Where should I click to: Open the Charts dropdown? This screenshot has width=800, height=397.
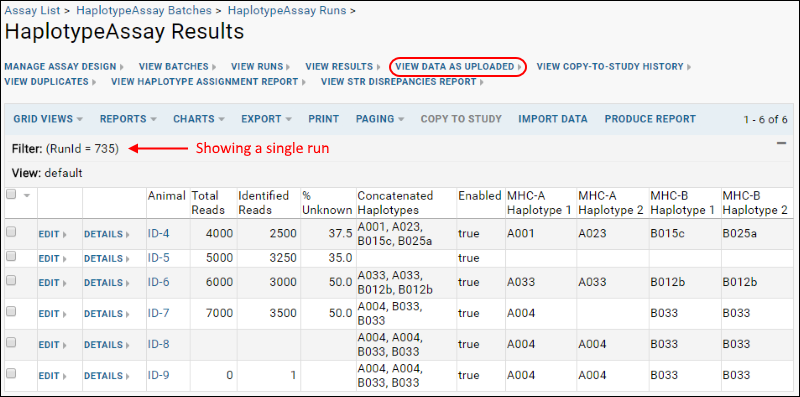[x=198, y=119]
